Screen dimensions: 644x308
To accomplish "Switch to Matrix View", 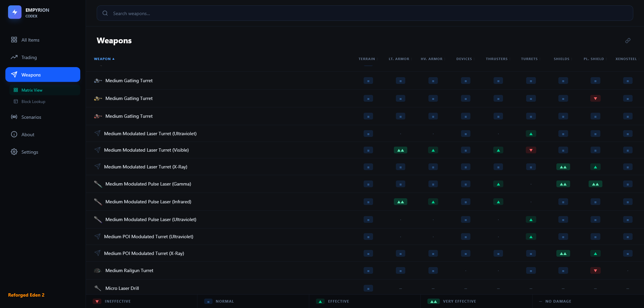I will [x=32, y=90].
